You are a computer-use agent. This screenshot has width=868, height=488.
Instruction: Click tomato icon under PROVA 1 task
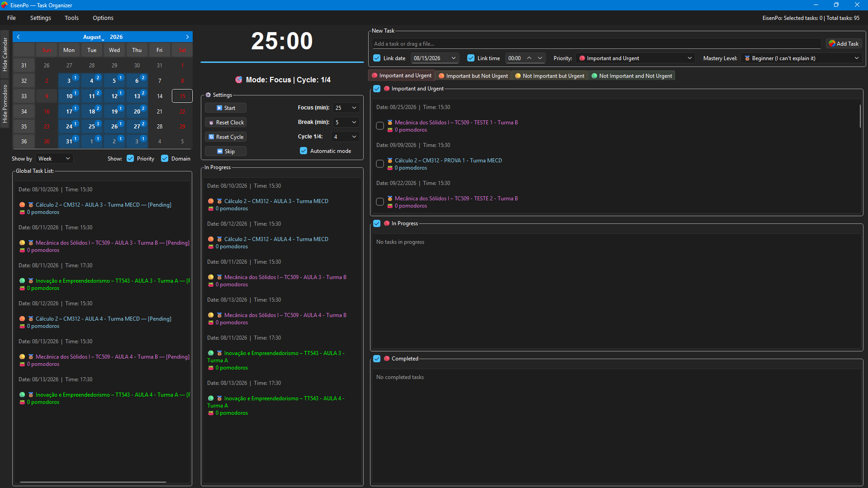click(390, 168)
